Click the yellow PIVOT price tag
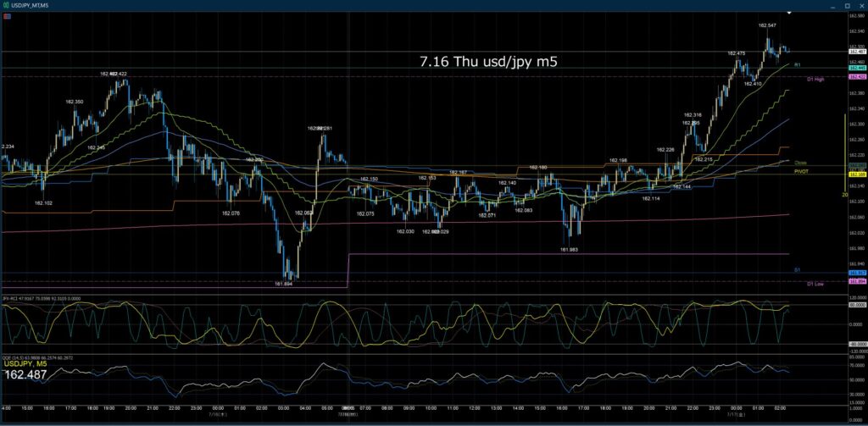 (857, 174)
